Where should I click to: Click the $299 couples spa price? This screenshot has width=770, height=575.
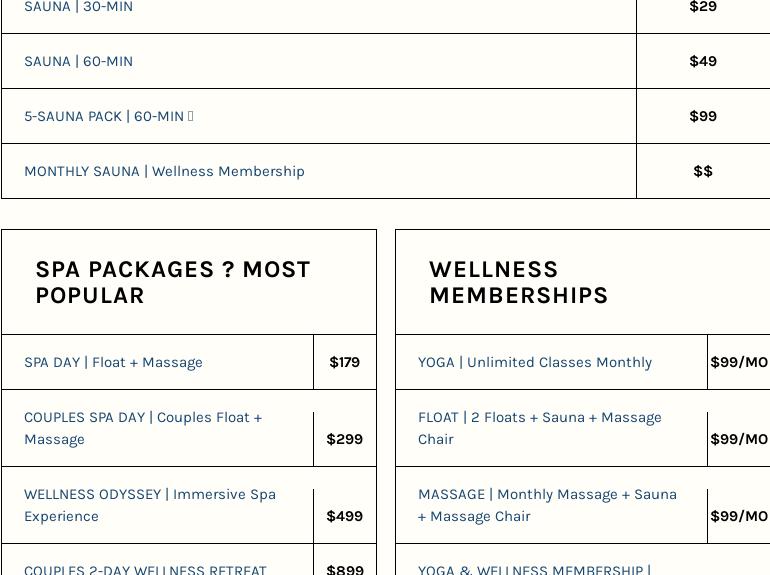point(344,439)
